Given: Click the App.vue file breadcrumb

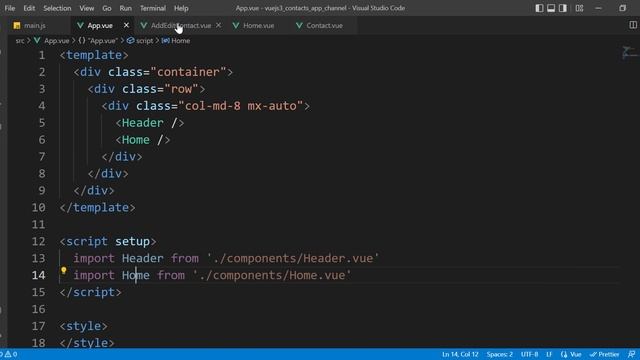Looking at the screenshot, I should tap(56, 40).
